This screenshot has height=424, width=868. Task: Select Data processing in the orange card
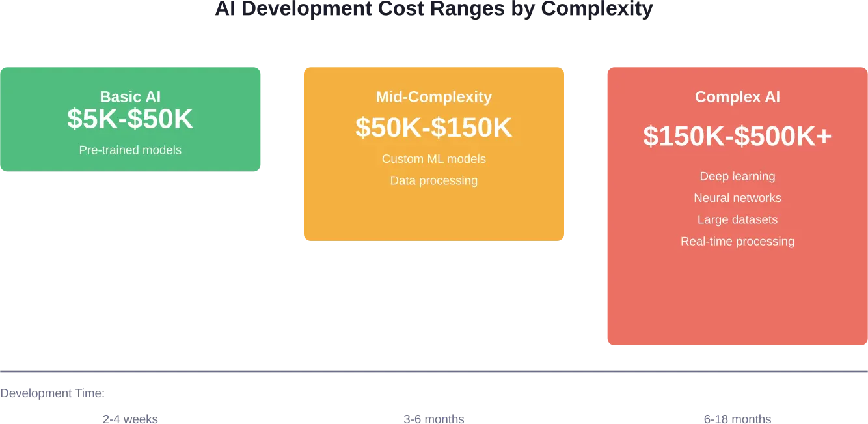click(x=433, y=180)
